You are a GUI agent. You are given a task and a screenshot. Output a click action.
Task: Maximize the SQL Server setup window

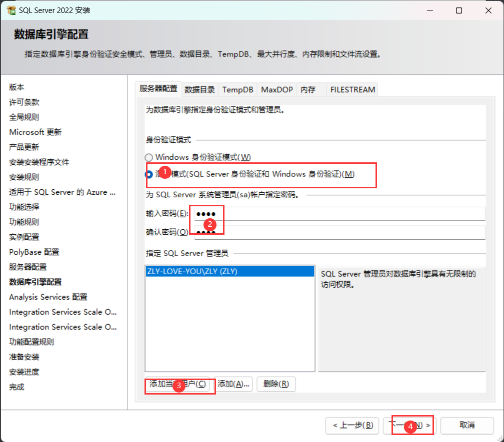(459, 10)
